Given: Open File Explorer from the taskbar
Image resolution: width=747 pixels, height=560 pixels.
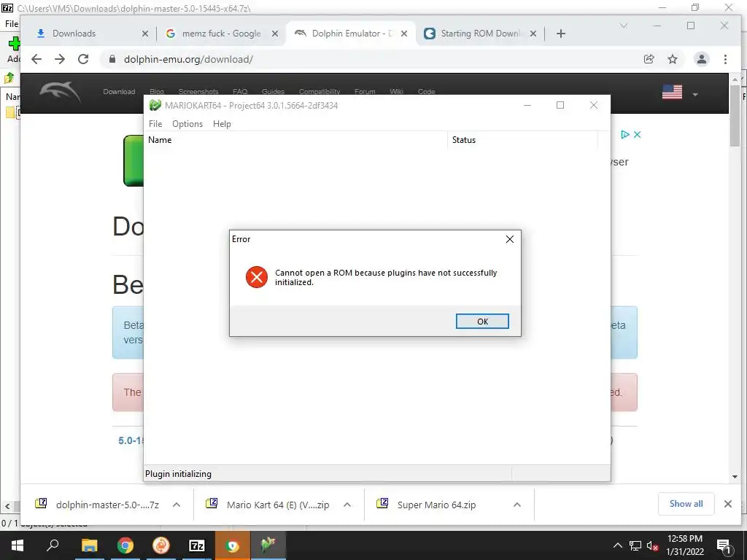Looking at the screenshot, I should click(89, 545).
